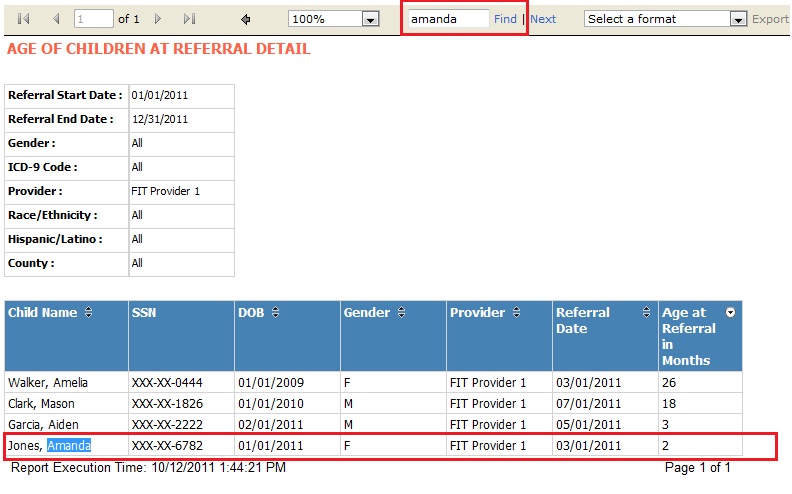
Task: Go to next page of report
Action: [x=158, y=19]
